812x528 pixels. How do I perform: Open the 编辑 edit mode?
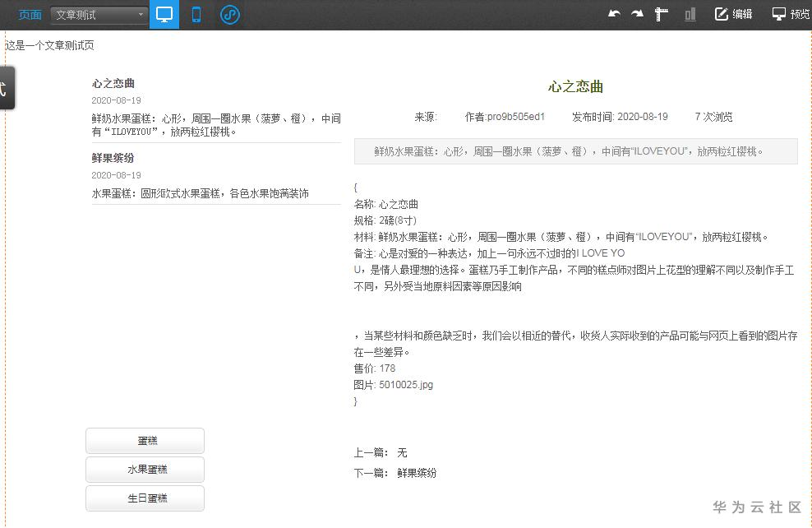point(733,14)
